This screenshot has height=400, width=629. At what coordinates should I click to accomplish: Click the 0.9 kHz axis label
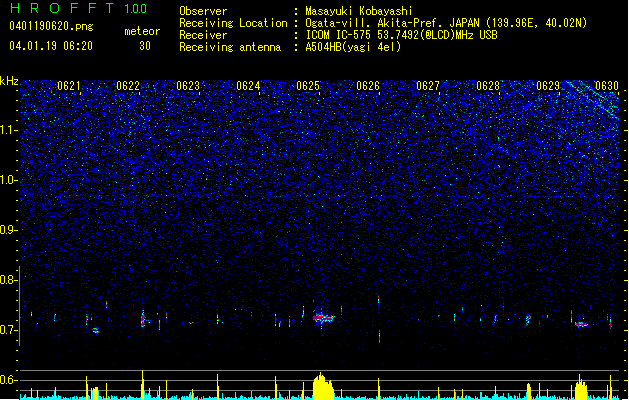coord(8,230)
